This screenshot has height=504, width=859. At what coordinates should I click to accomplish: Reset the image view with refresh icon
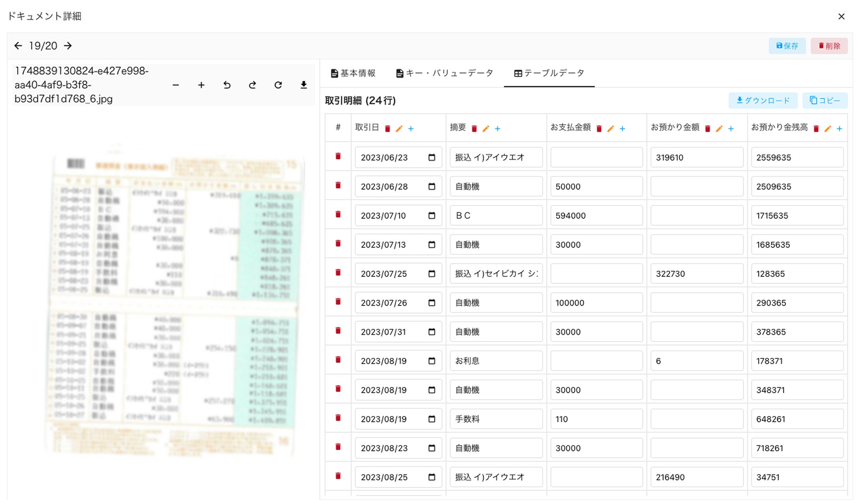pos(278,85)
